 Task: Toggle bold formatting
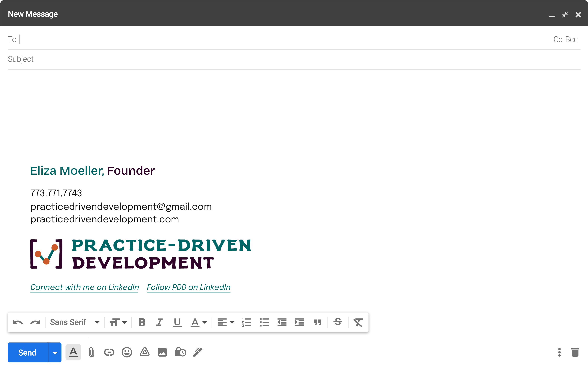click(142, 322)
